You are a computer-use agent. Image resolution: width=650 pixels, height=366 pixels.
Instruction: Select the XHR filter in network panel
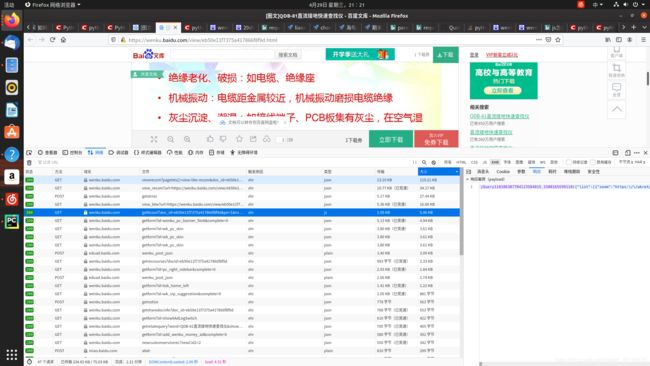point(495,162)
